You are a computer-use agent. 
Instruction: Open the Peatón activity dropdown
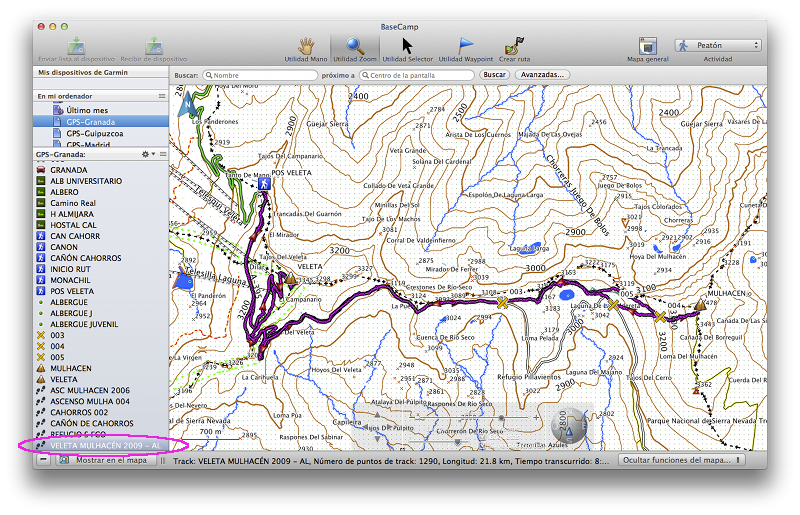pyautogui.click(x=718, y=45)
